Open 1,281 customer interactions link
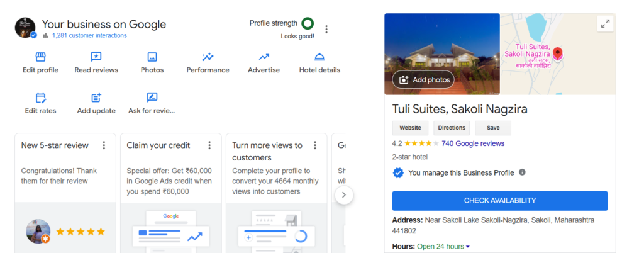 (89, 35)
